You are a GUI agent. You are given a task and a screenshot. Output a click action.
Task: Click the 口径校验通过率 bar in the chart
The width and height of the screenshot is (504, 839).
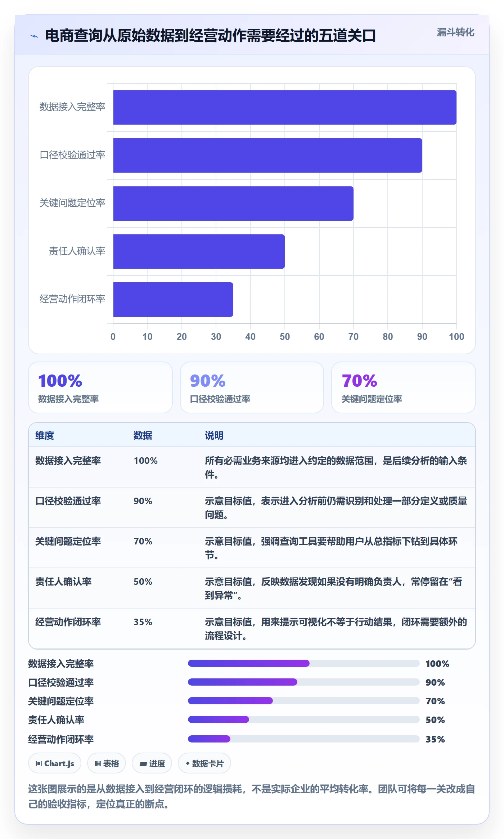pos(267,156)
